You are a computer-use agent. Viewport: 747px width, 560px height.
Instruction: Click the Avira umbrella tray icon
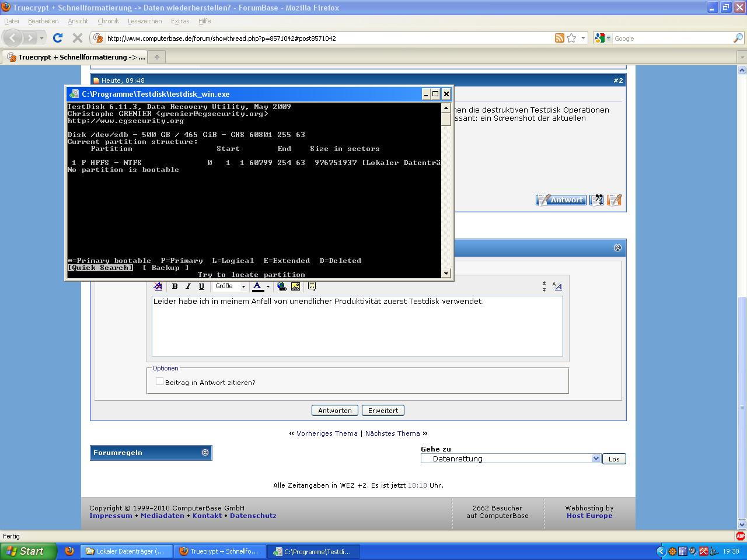pos(704,551)
